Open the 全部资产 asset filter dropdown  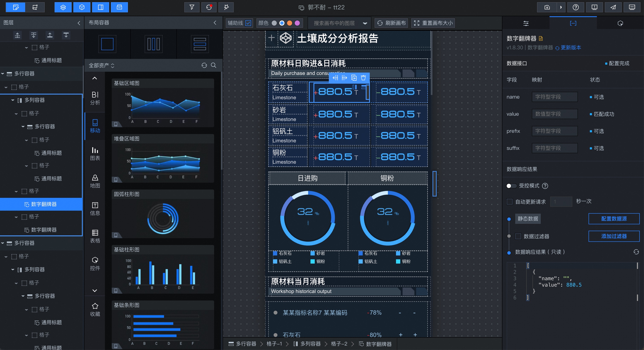click(x=102, y=65)
